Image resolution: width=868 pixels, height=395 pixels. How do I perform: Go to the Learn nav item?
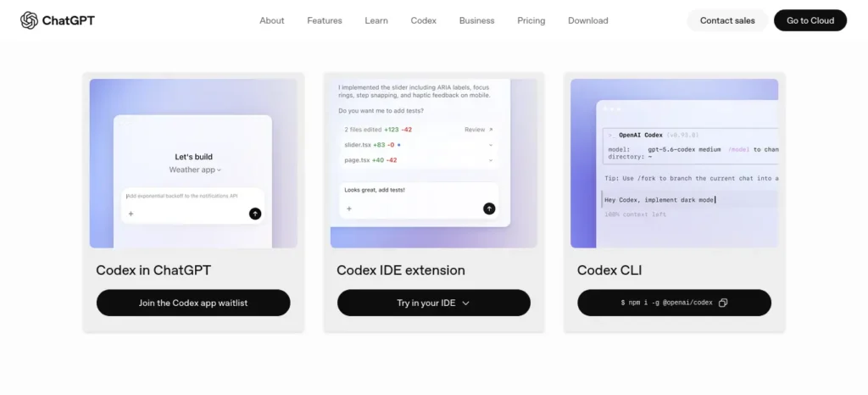coord(376,20)
